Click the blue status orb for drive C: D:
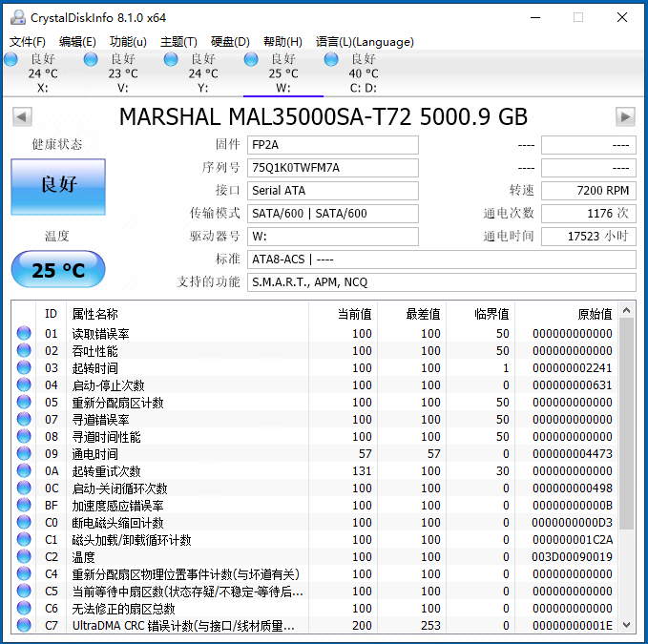This screenshot has height=644, width=648. pyautogui.click(x=331, y=59)
